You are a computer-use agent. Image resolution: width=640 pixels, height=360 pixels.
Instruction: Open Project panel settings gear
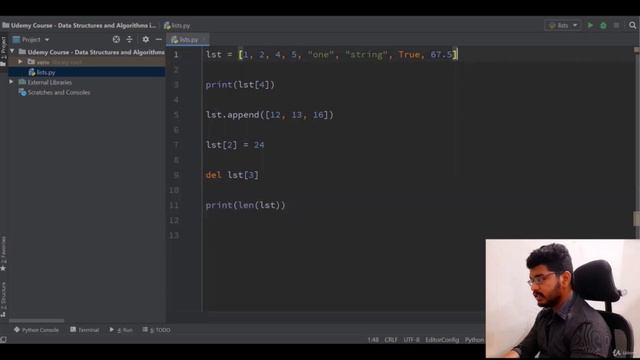(x=146, y=39)
